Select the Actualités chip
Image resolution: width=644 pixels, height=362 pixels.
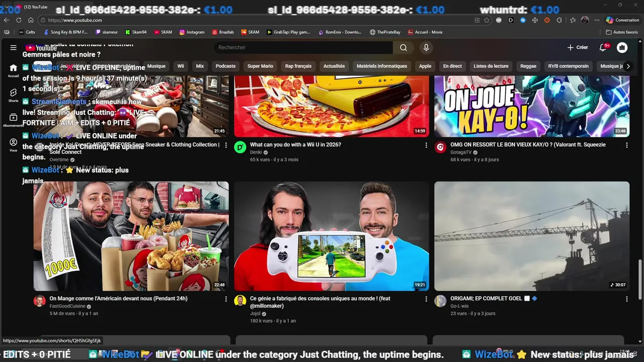click(x=334, y=66)
